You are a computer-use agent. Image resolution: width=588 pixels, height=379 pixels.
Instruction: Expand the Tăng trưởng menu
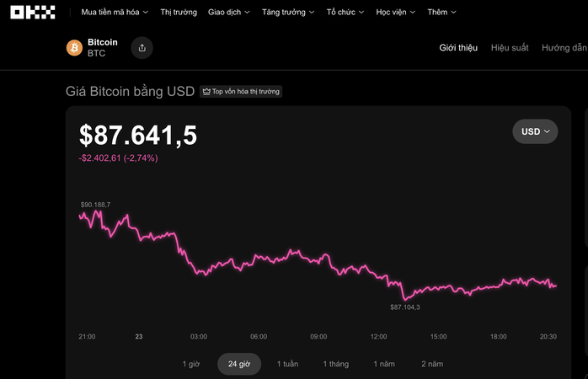288,13
